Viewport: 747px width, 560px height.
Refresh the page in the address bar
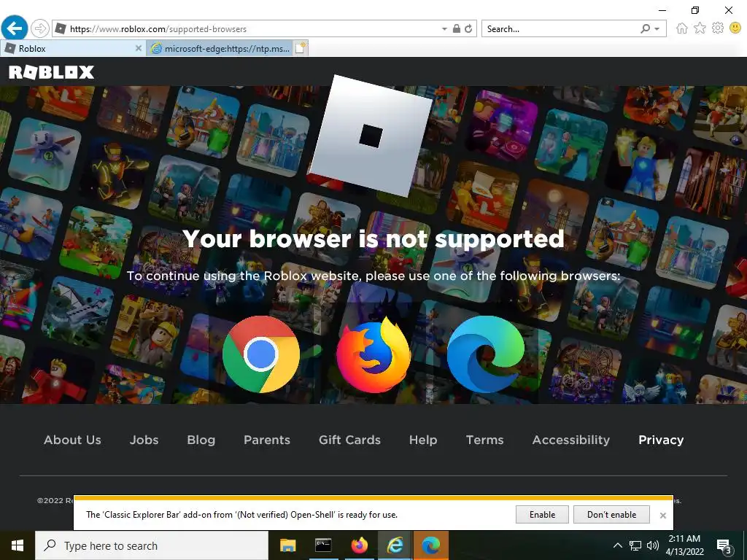tap(468, 28)
